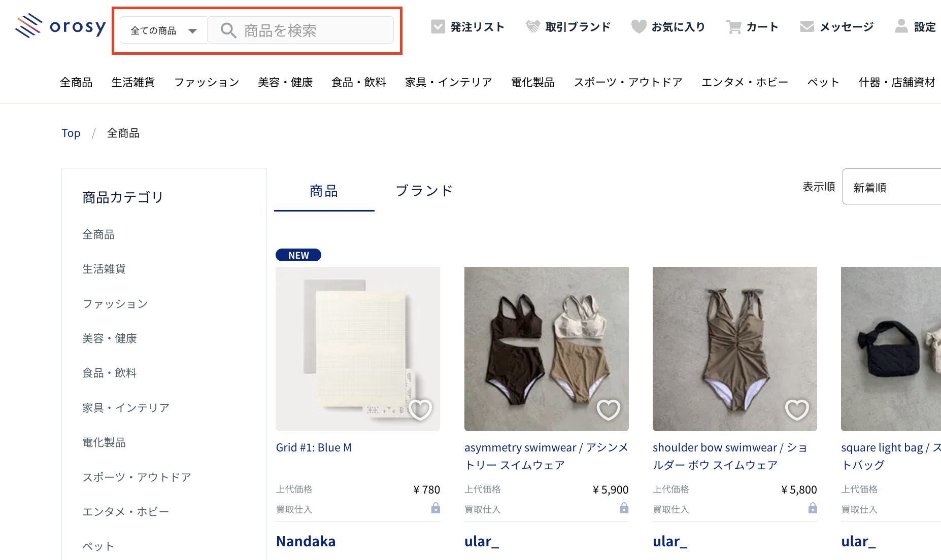Open the Nandaka brand link
This screenshot has width=941, height=560.
(306, 541)
